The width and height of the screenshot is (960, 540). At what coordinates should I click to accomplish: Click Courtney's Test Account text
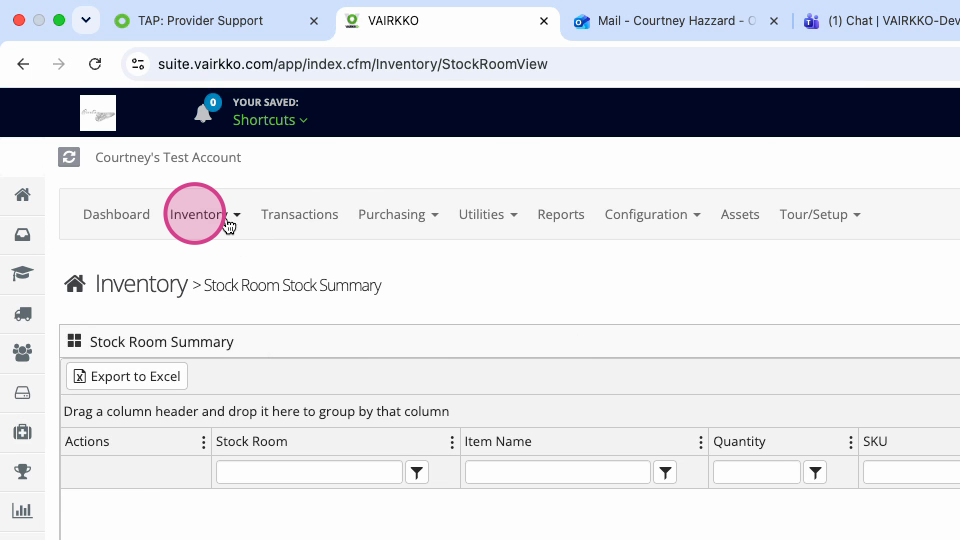[168, 157]
